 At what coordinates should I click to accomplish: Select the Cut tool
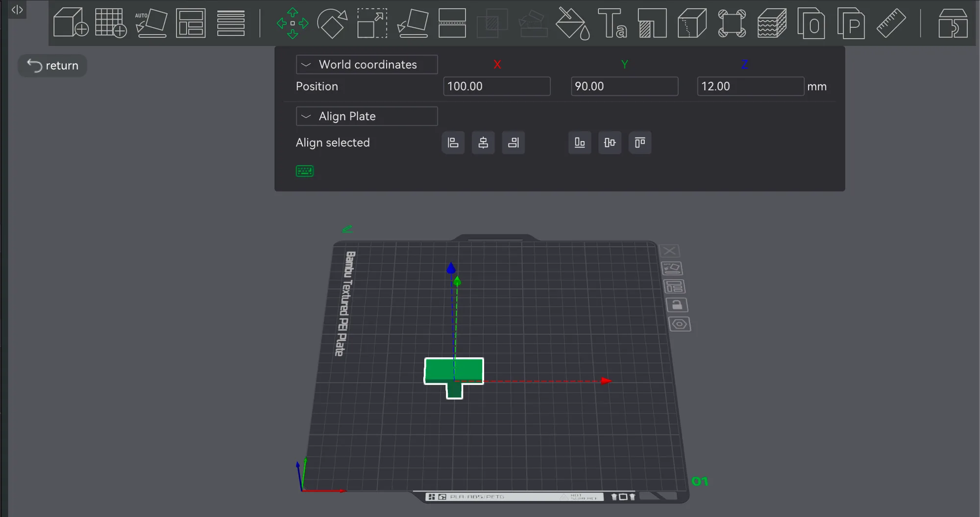(452, 23)
